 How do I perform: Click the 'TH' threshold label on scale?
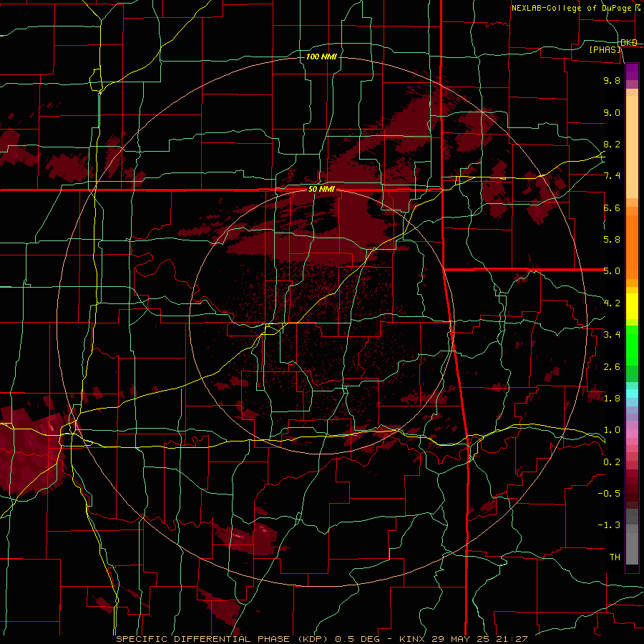pyautogui.click(x=615, y=557)
